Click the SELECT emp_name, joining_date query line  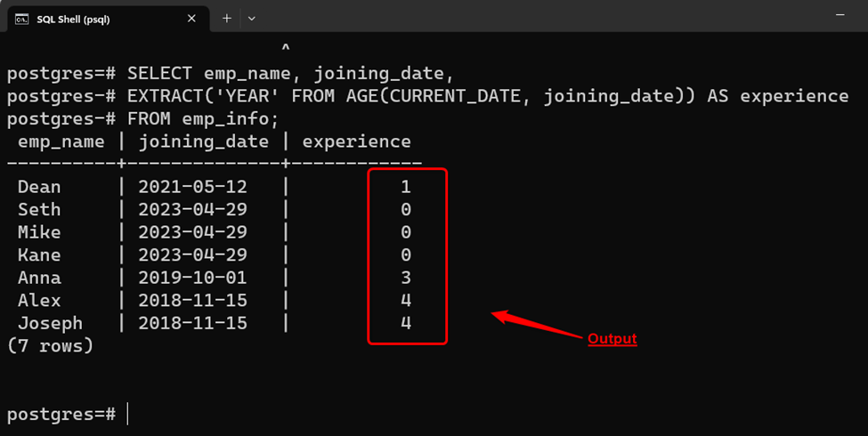click(231, 74)
